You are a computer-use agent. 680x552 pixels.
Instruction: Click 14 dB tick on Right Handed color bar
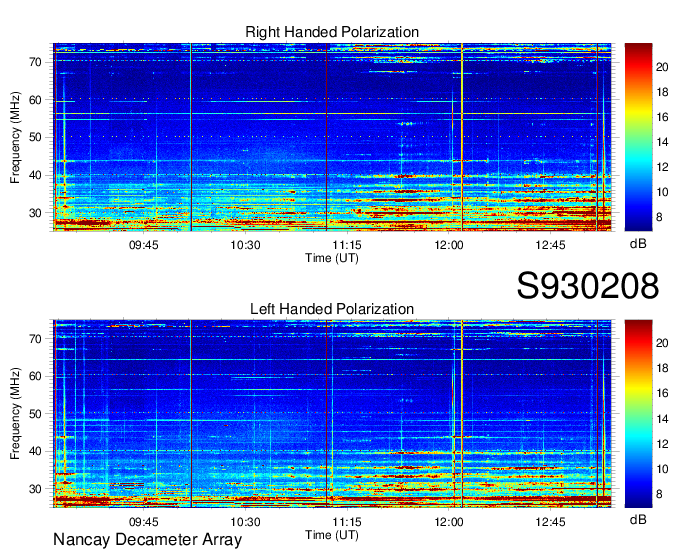(x=662, y=142)
